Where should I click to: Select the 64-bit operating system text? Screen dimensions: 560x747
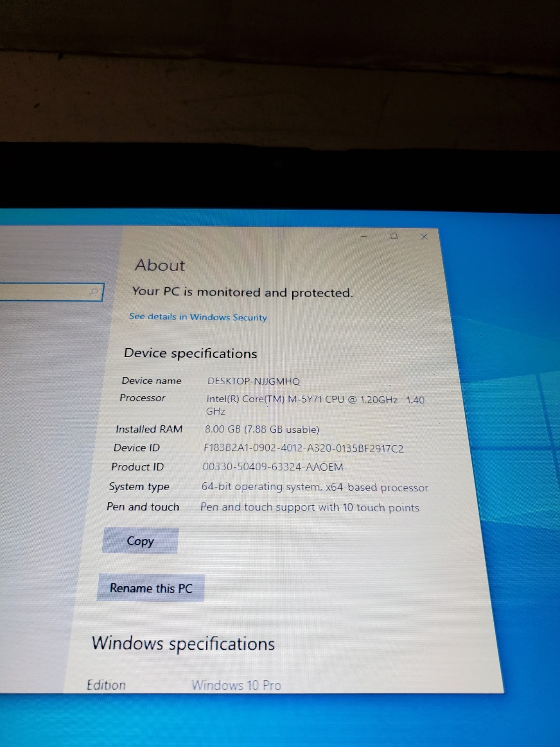click(315, 487)
